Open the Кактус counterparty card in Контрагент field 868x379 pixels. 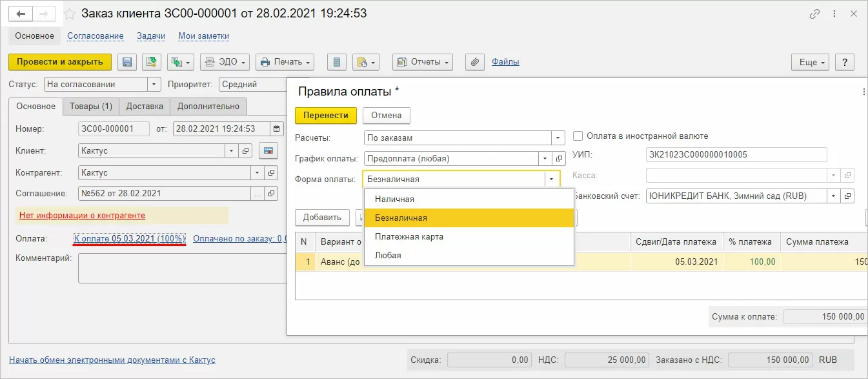tap(271, 173)
